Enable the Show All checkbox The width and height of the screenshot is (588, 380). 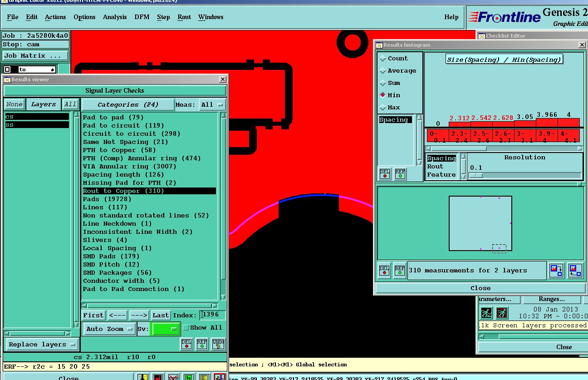(x=186, y=328)
